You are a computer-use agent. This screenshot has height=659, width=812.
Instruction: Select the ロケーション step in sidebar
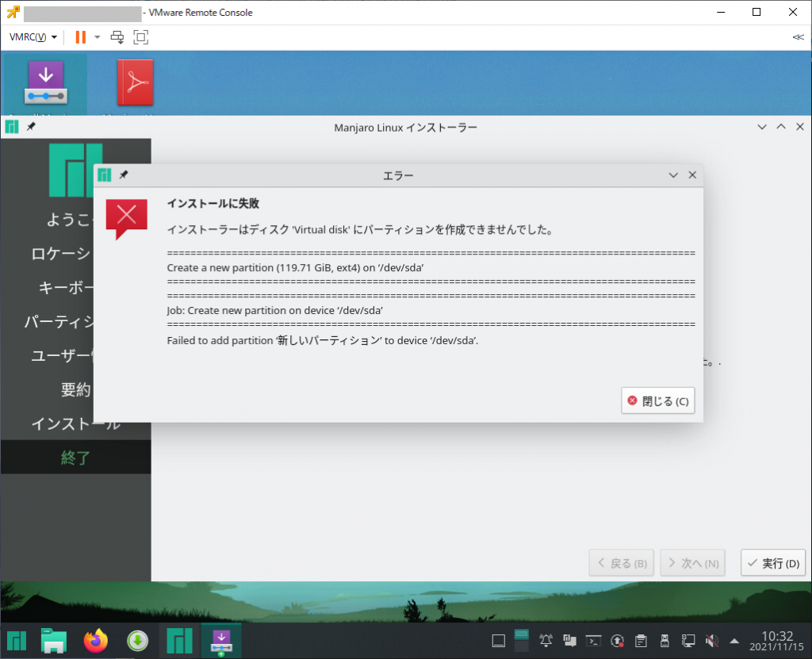point(61,253)
